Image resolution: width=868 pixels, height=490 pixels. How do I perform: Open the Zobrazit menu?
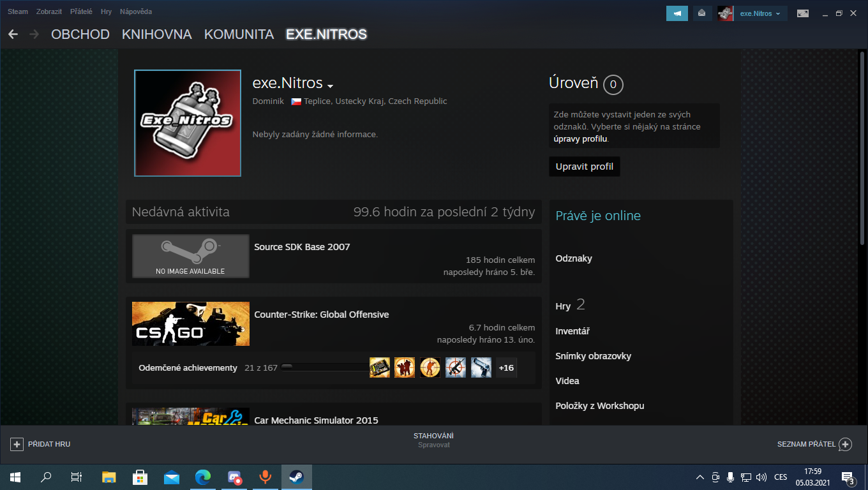(49, 11)
